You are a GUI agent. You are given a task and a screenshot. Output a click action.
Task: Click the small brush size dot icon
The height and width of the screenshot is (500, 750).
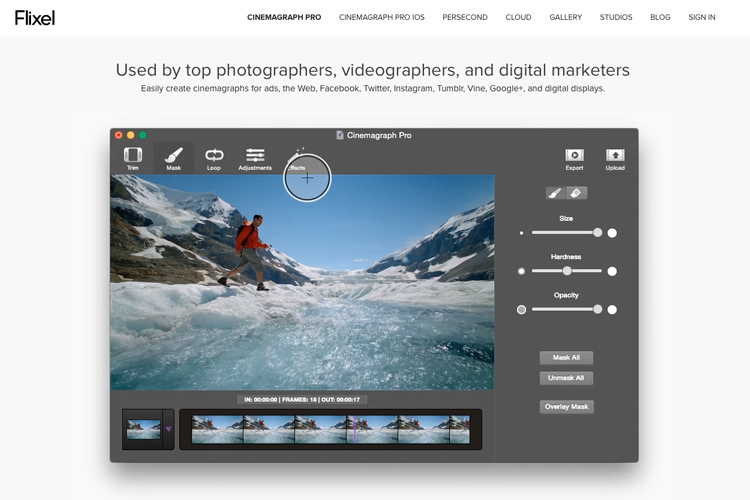pos(521,233)
